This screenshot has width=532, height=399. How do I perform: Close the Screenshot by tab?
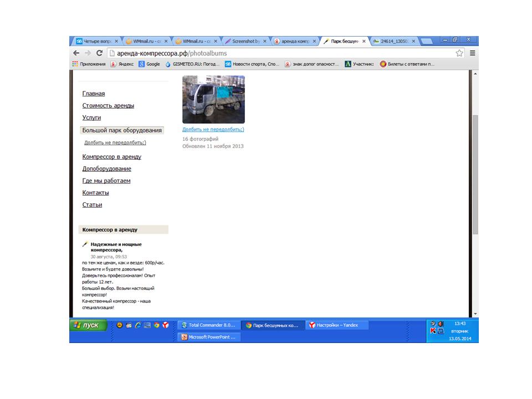[265, 41]
